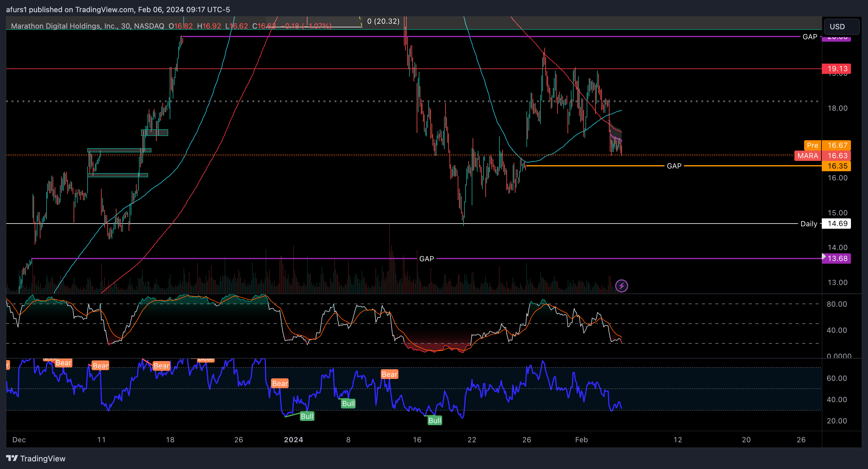Select the red 19.13 price label

point(836,69)
